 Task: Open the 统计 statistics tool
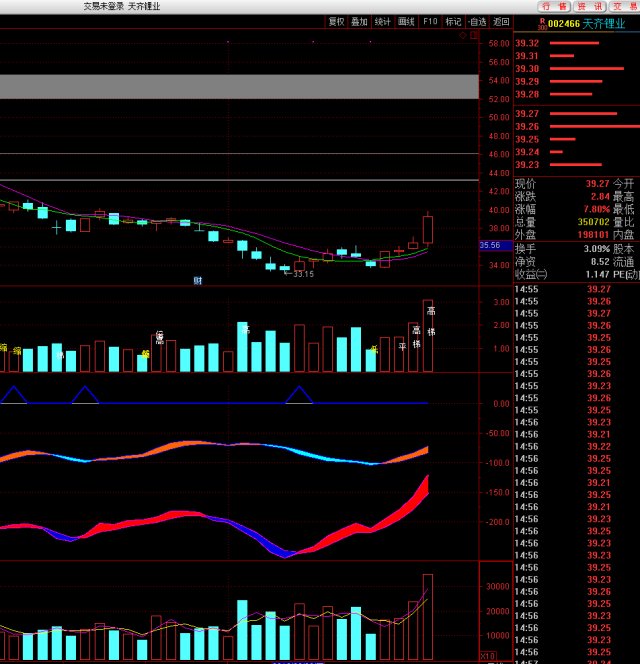383,21
